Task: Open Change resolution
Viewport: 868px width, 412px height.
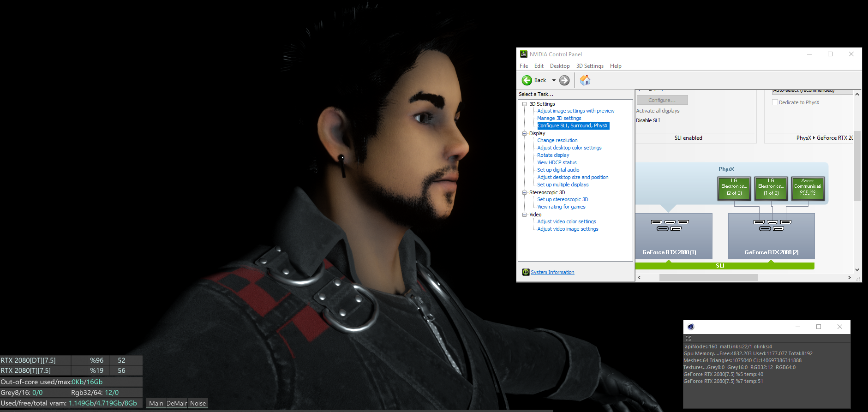Action: tap(557, 140)
